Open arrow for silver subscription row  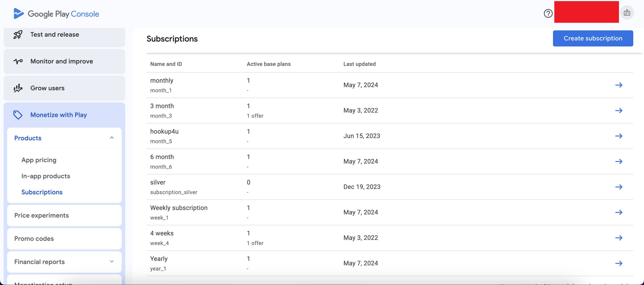pos(619,187)
